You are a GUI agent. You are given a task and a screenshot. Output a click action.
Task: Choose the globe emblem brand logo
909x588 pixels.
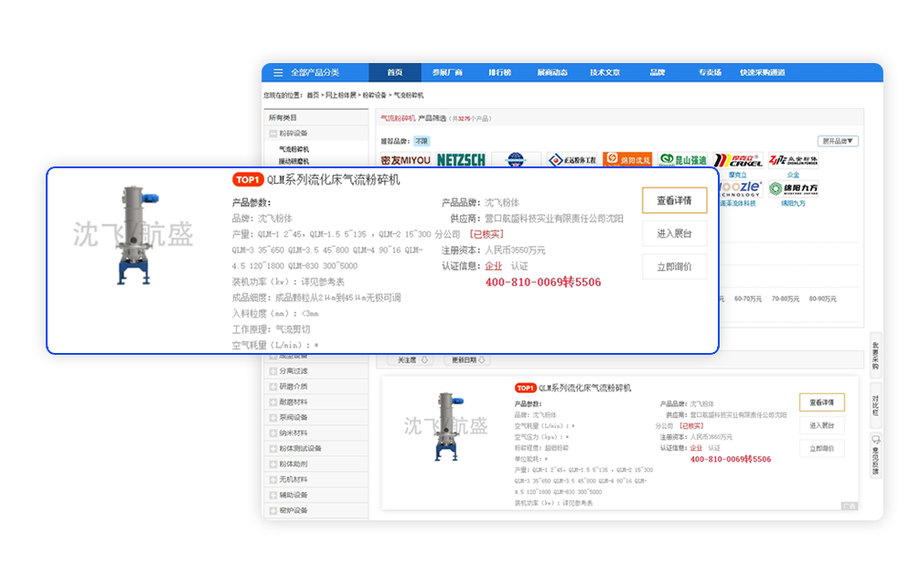(516, 159)
